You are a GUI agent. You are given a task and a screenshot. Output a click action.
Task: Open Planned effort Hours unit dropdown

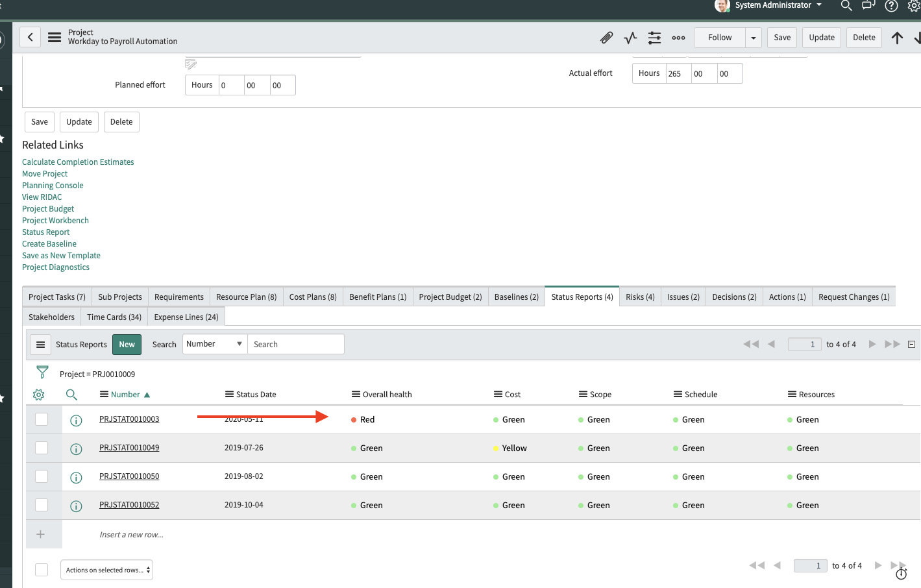pos(202,85)
